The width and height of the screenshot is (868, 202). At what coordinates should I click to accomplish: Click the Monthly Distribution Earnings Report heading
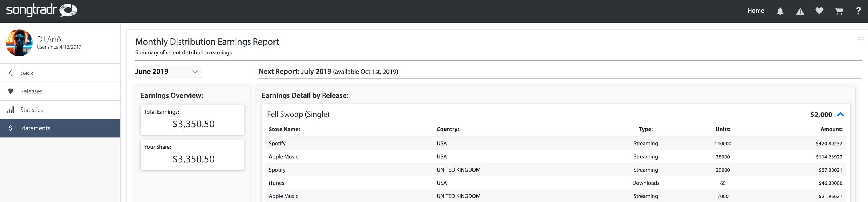207,42
